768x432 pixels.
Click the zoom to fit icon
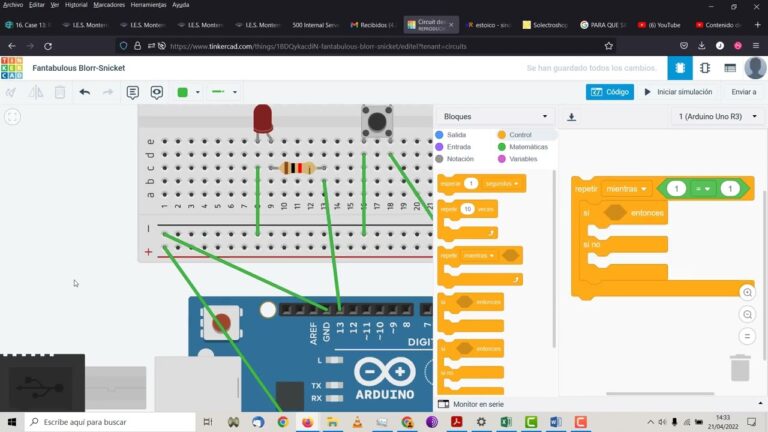click(x=12, y=117)
